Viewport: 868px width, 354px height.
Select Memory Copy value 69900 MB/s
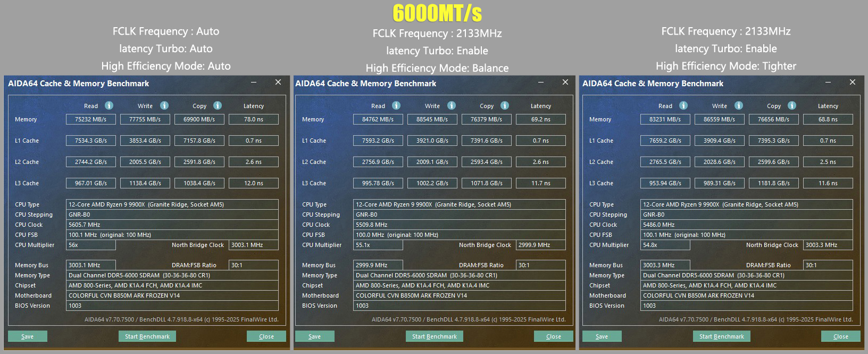(199, 119)
